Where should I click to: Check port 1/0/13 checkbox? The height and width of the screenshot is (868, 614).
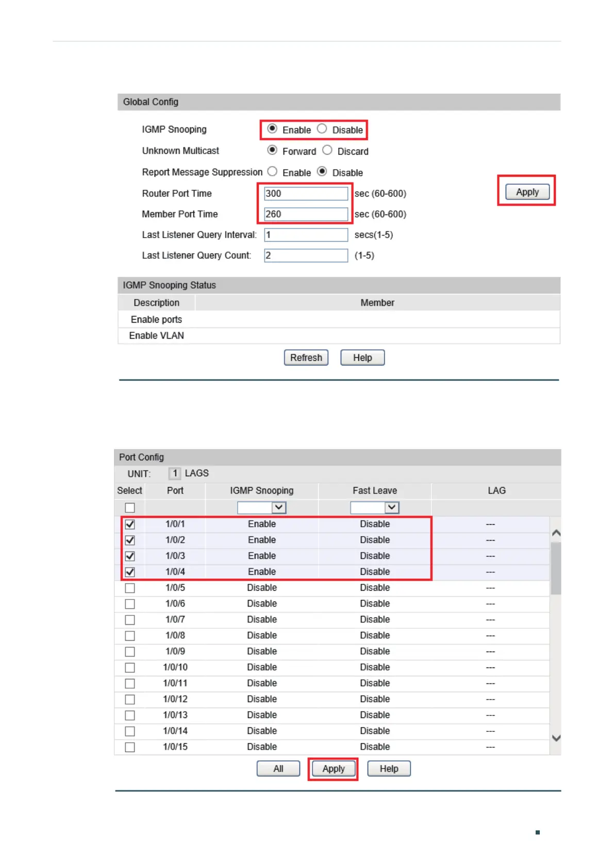[x=130, y=715]
